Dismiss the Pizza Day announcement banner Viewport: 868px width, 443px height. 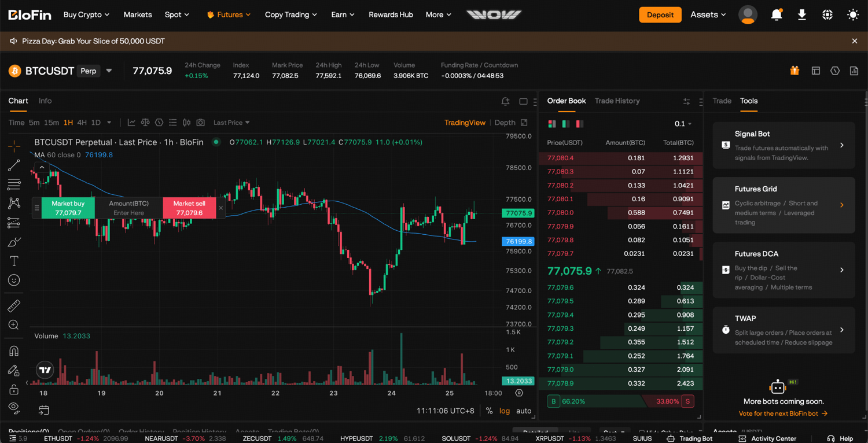[x=855, y=41]
